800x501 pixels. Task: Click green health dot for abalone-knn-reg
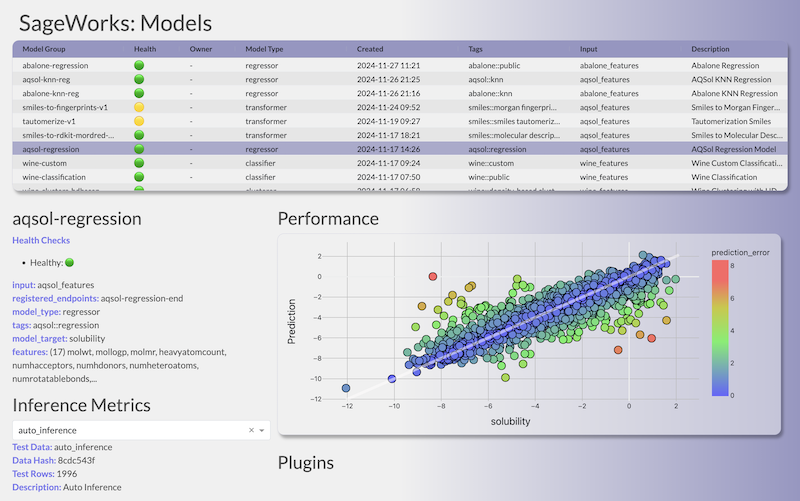[x=139, y=93]
